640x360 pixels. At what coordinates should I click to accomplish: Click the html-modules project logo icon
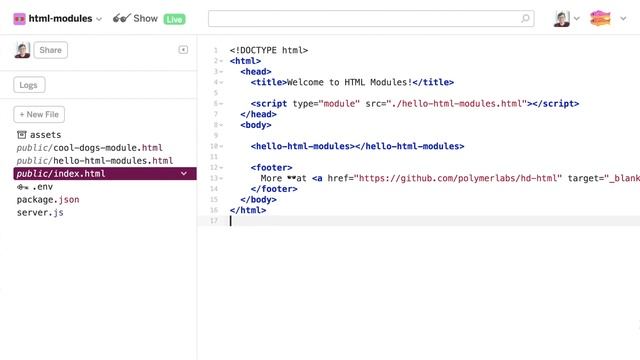pyautogui.click(x=19, y=19)
